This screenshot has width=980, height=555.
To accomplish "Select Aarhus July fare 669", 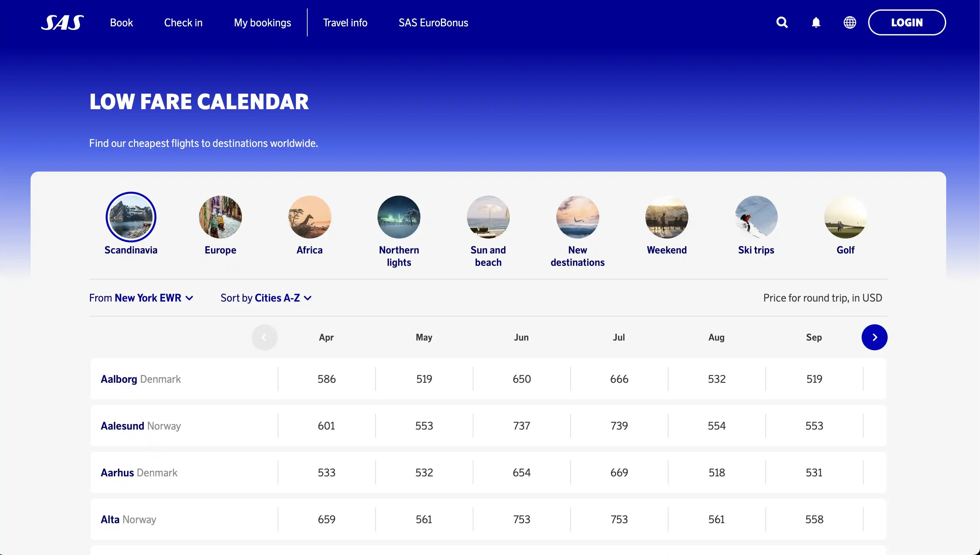I will coord(619,473).
